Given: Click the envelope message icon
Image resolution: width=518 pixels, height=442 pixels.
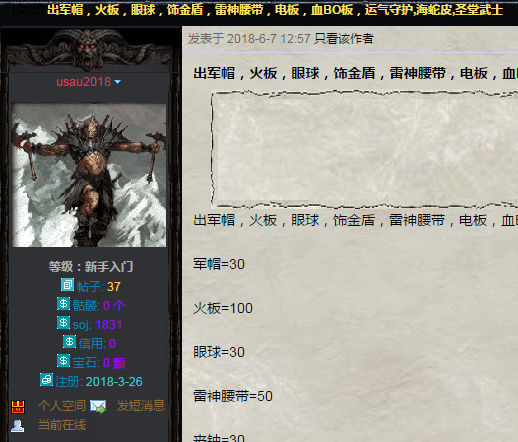Looking at the screenshot, I should pos(98,407).
